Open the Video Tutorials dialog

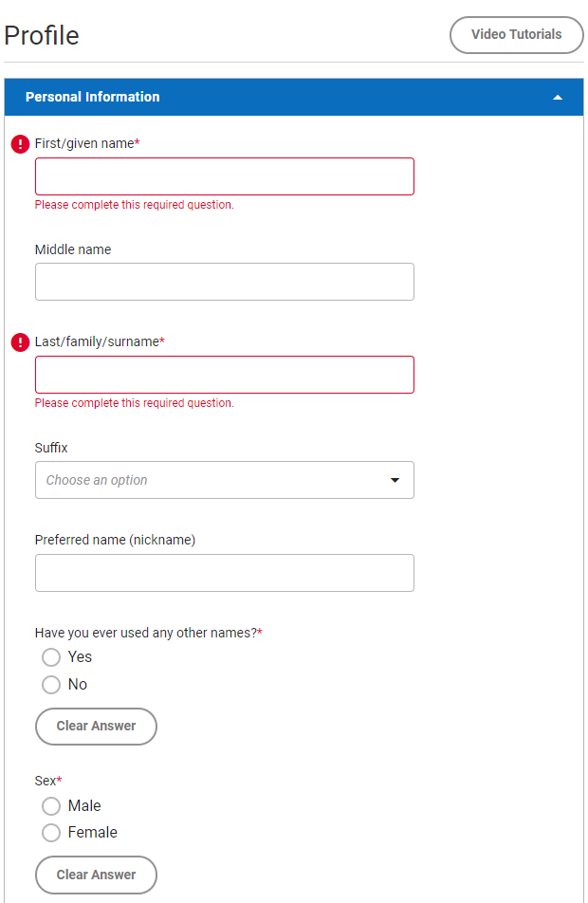tap(516, 35)
